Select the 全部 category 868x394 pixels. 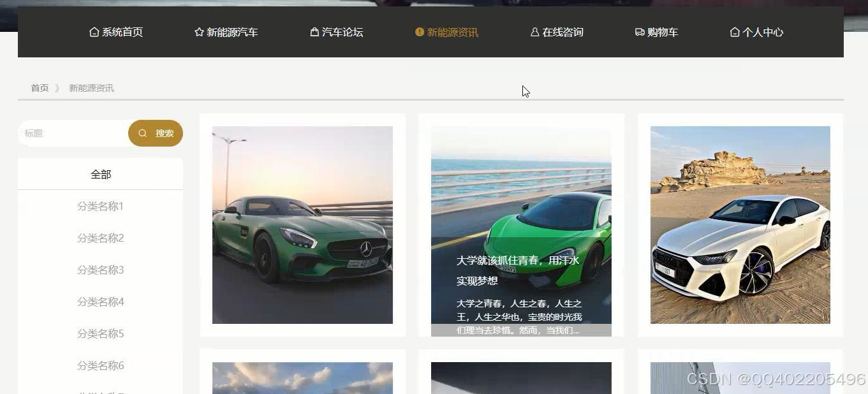(x=101, y=174)
